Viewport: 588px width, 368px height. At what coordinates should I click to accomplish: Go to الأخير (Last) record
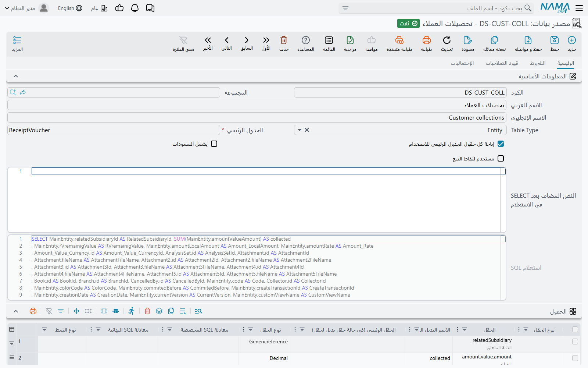point(208,40)
